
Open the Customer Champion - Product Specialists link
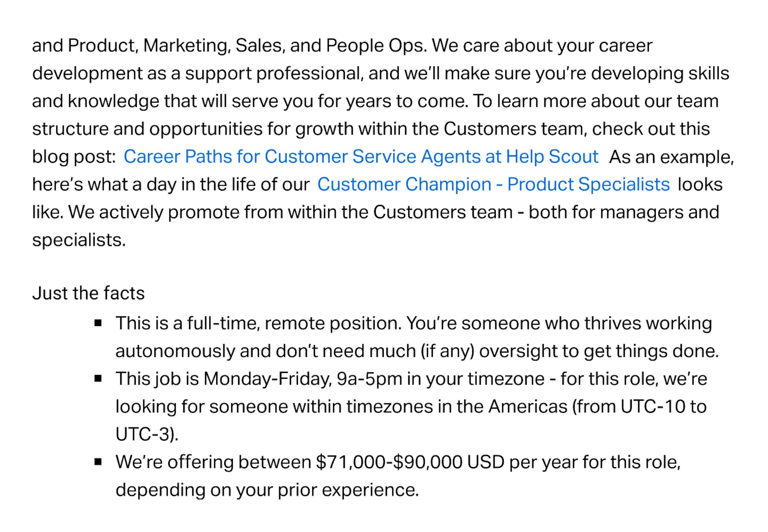coord(493,184)
